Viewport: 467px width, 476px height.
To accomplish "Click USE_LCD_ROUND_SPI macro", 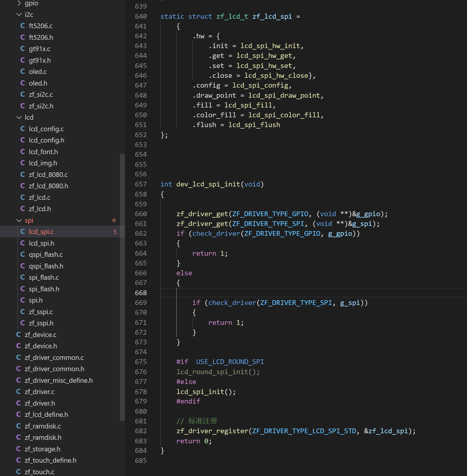I will pos(230,362).
